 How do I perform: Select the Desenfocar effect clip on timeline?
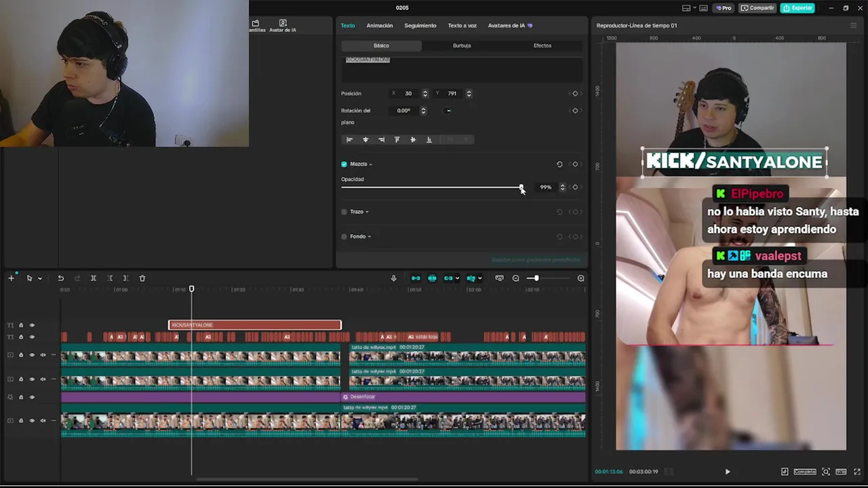(x=463, y=396)
